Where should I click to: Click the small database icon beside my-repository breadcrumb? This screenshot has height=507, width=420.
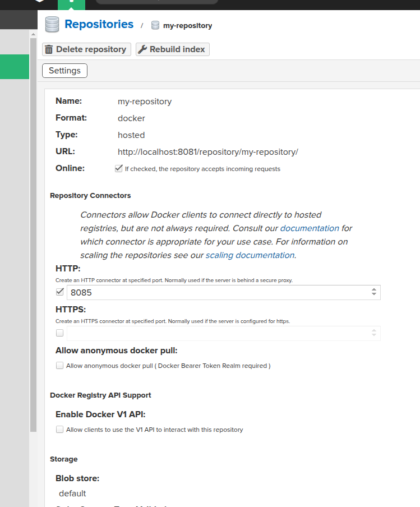(x=155, y=25)
